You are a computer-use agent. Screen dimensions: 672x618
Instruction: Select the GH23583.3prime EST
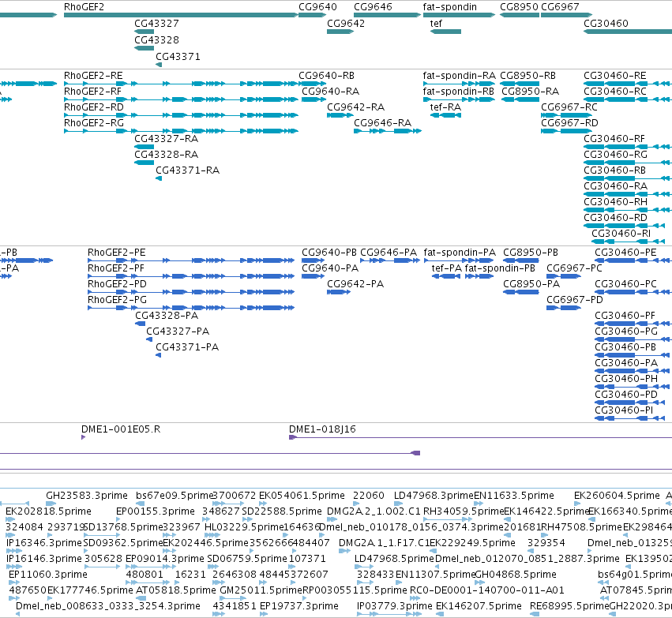pyautogui.click(x=87, y=496)
